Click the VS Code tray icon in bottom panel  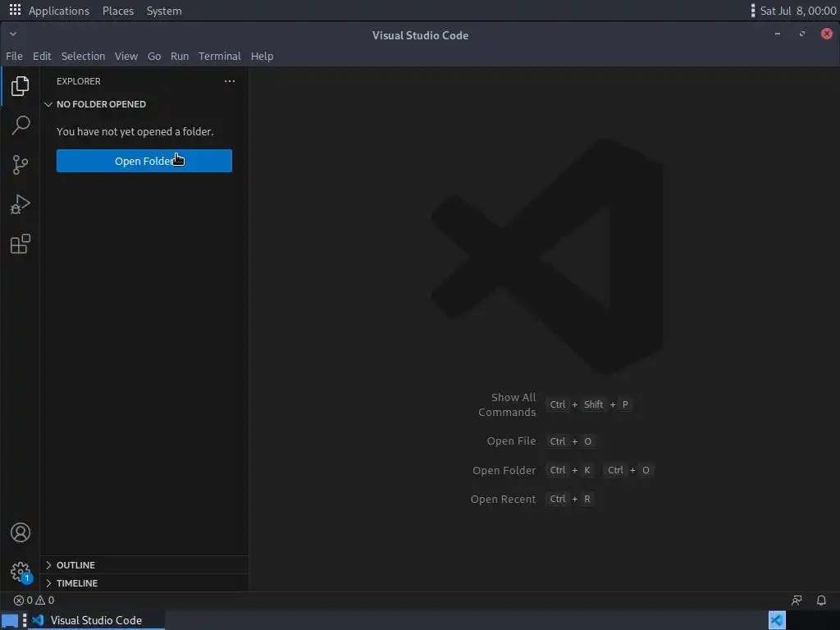click(x=777, y=620)
